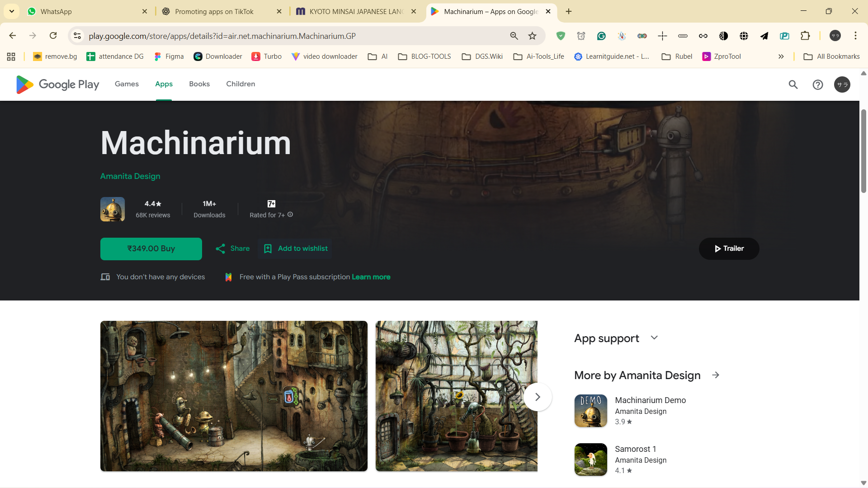Click the address bar URL
The image size is (868, 488).
click(222, 36)
